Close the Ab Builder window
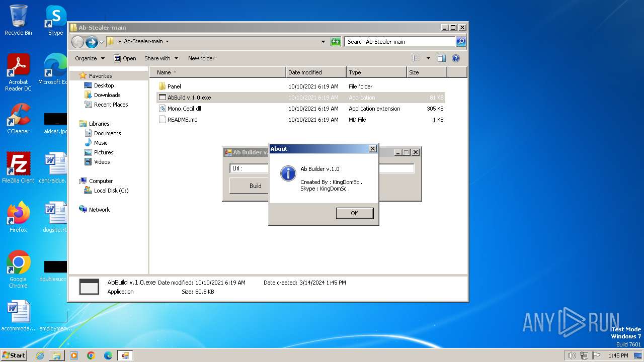Image resolution: width=644 pixels, height=362 pixels. pyautogui.click(x=416, y=152)
